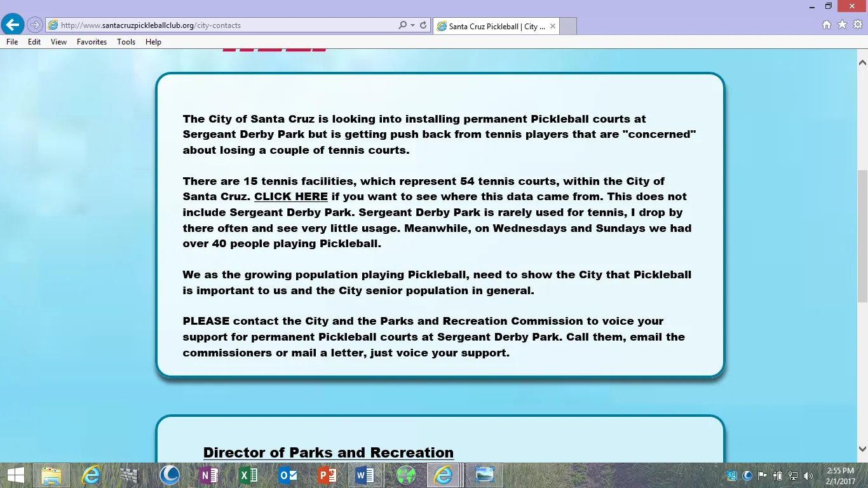Click the keyboard tray icon

732,475
